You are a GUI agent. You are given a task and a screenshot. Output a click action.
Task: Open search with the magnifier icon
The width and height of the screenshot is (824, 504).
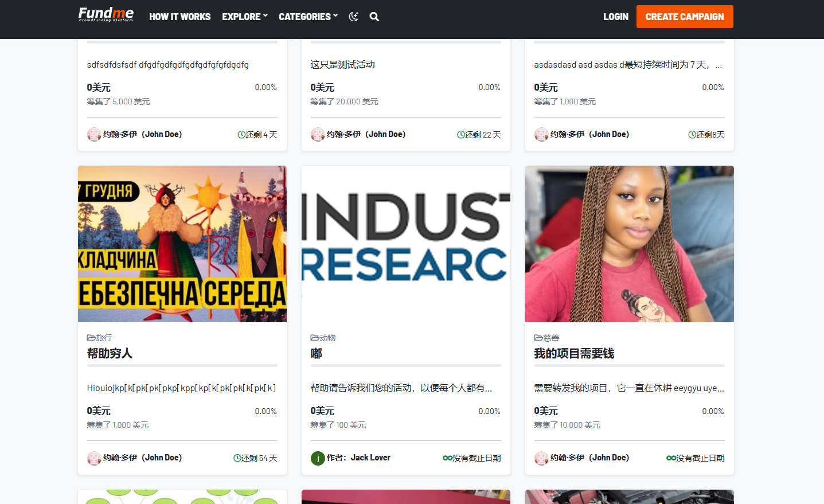pyautogui.click(x=374, y=17)
